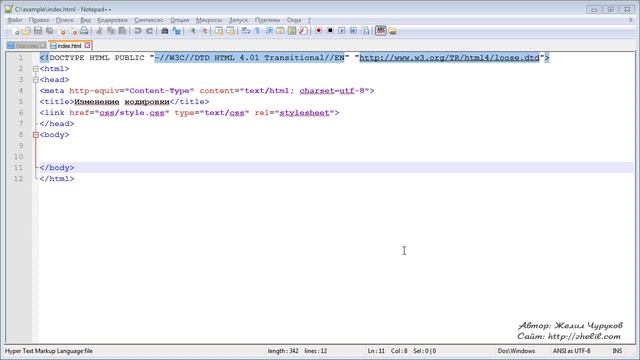Click the Close document toolbar icon

62,31
